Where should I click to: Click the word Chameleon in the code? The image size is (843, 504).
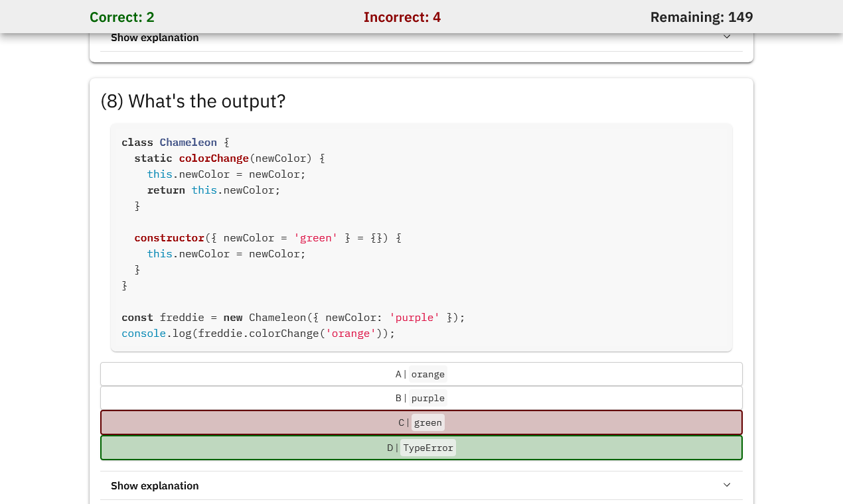click(x=188, y=142)
